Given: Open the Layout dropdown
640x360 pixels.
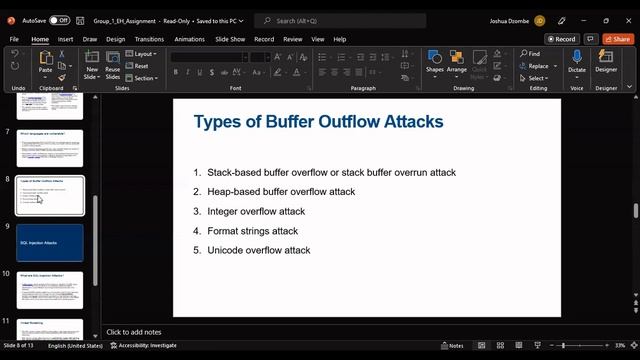Looking at the screenshot, I should tap(141, 54).
